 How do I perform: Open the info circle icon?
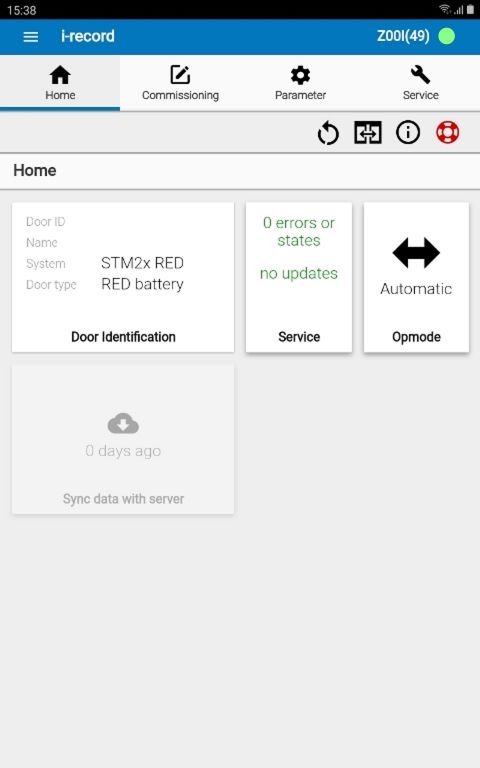click(408, 132)
